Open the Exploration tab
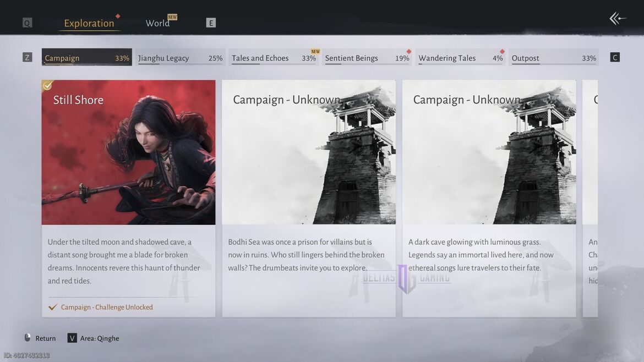 pos(89,23)
